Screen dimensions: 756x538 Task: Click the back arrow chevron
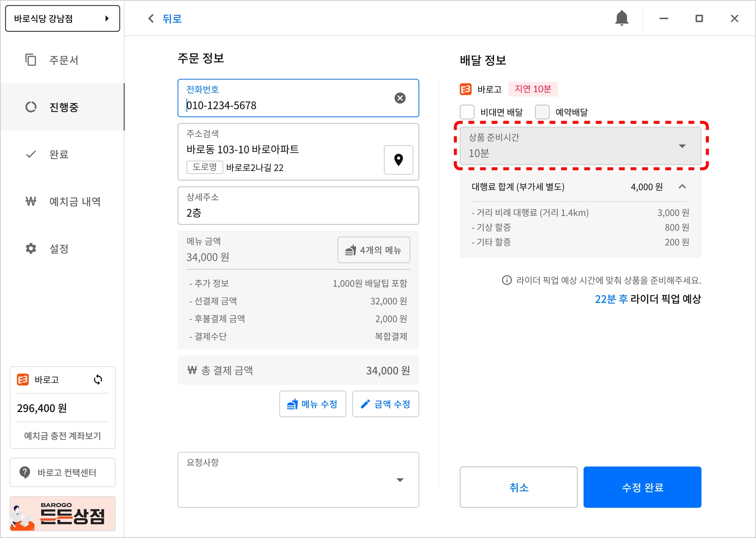151,19
